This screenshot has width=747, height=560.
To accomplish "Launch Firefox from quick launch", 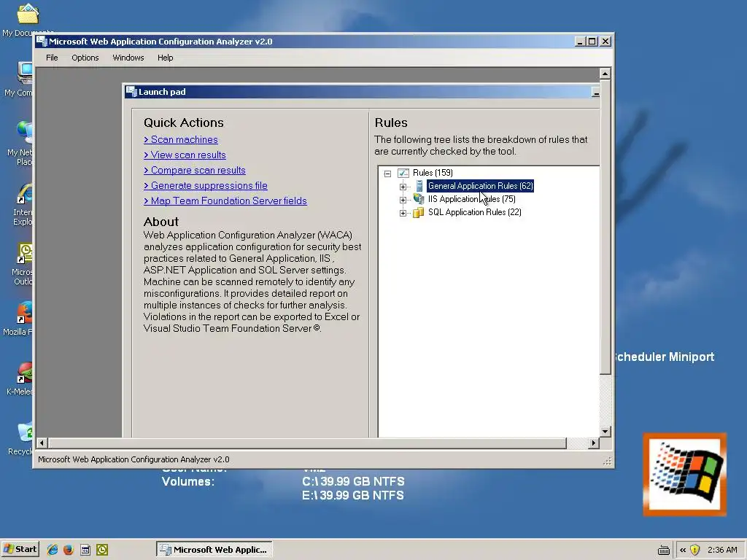I will [x=68, y=550].
